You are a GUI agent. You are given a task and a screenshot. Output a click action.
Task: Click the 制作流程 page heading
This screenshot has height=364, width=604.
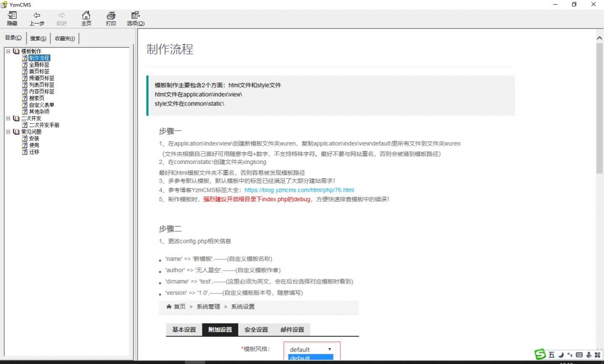click(x=170, y=50)
